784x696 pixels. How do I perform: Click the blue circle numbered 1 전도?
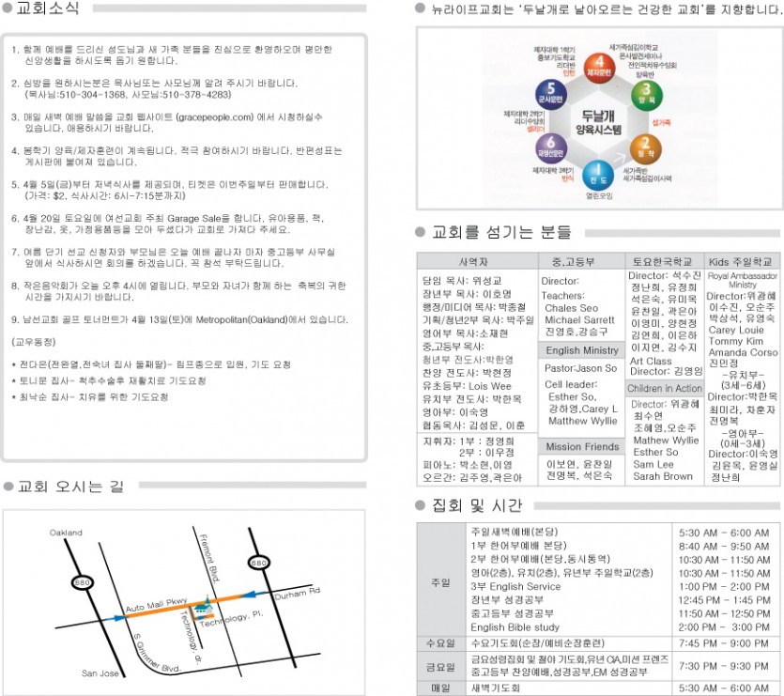pos(597,175)
